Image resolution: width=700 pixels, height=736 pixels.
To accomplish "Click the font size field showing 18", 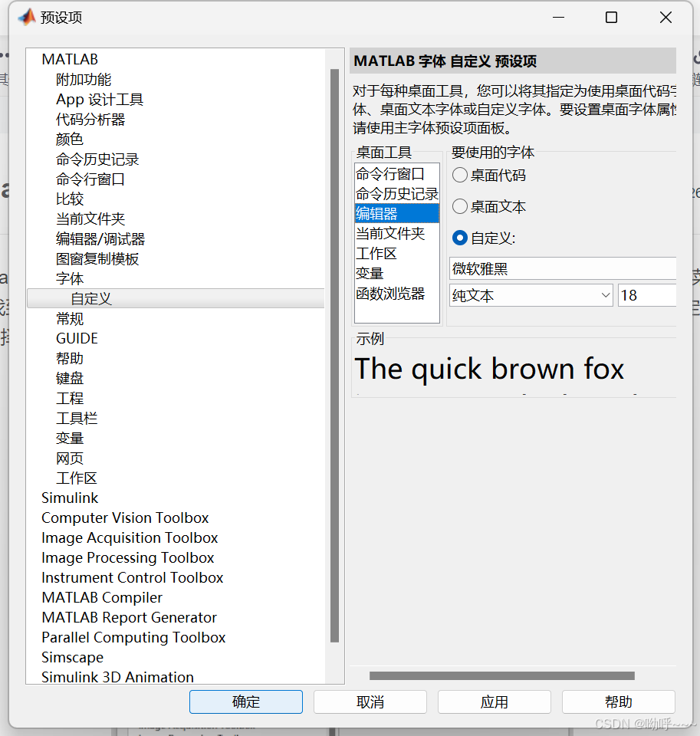I will [647, 295].
